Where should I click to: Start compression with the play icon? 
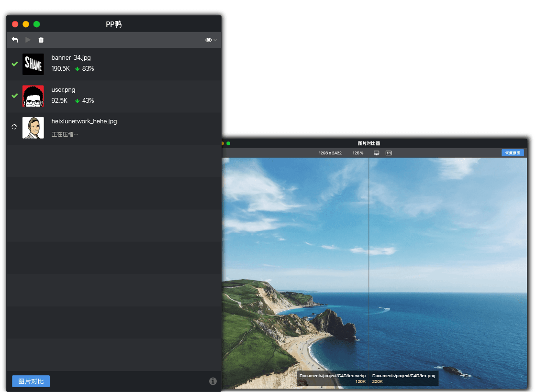[x=28, y=40]
